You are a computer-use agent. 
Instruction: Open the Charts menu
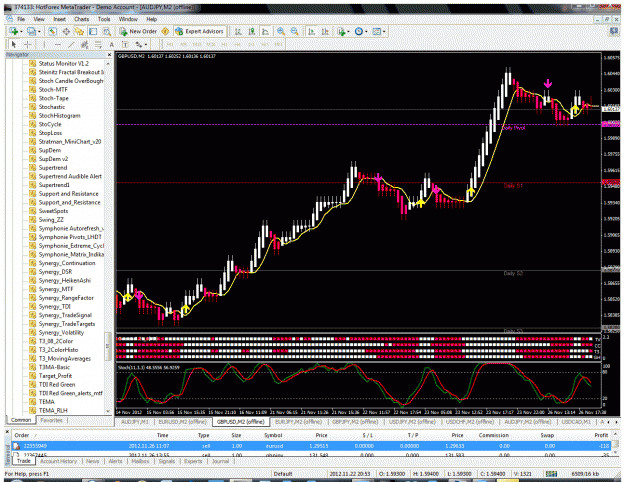(82, 19)
